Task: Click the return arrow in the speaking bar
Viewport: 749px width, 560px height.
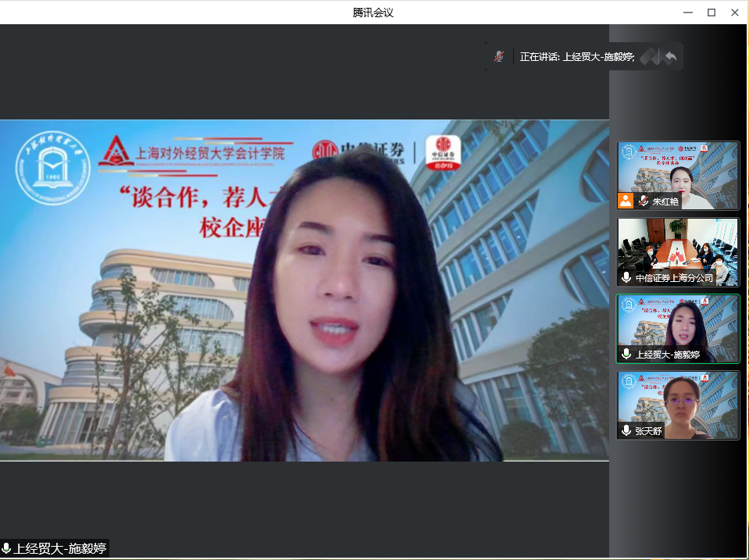Action: pos(670,56)
